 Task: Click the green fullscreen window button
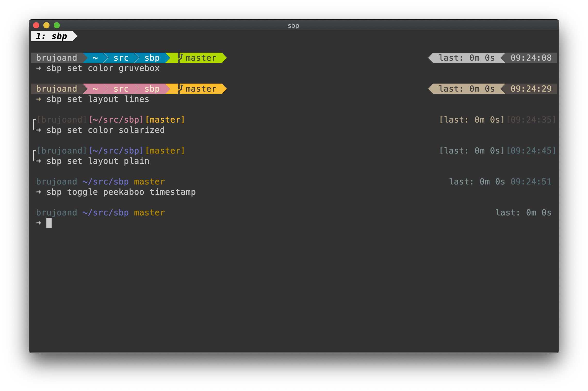click(57, 25)
